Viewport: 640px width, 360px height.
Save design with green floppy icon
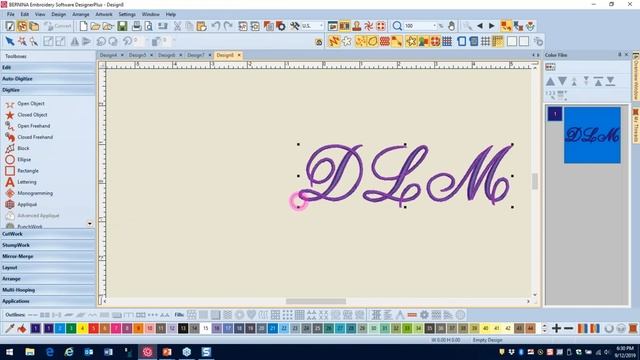[122, 26]
